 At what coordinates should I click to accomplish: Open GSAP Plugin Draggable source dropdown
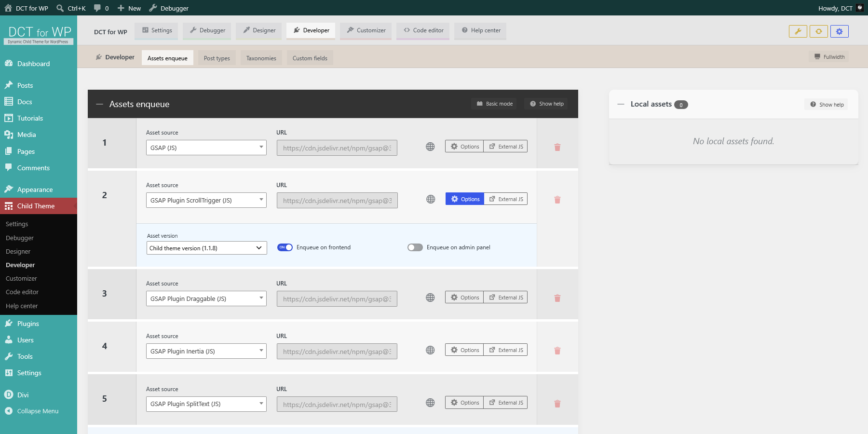coord(206,298)
